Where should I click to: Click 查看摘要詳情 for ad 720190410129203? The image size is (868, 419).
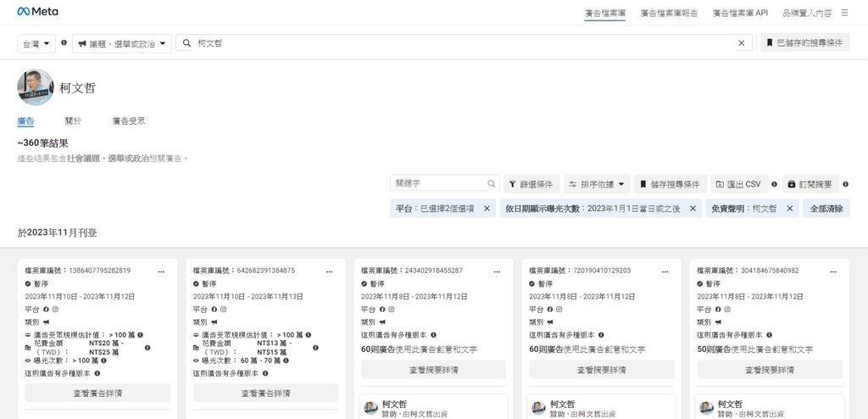pyautogui.click(x=602, y=370)
